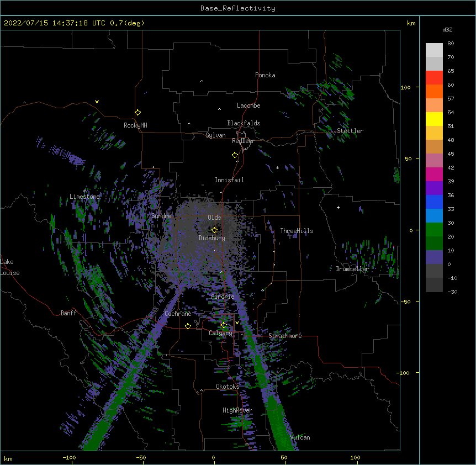Click the yellow diamond marker southeast of Cochrane
The image size is (476, 465).
pyautogui.click(x=188, y=326)
